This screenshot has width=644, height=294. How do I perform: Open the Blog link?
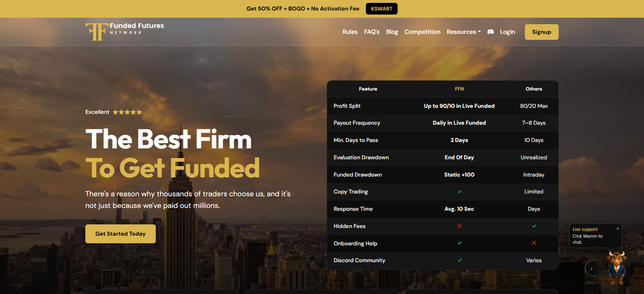392,32
